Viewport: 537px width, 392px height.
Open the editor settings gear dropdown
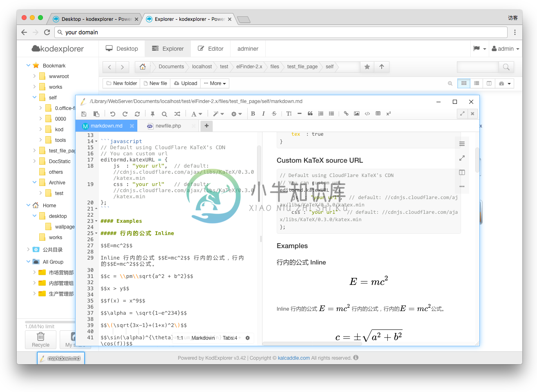[237, 114]
